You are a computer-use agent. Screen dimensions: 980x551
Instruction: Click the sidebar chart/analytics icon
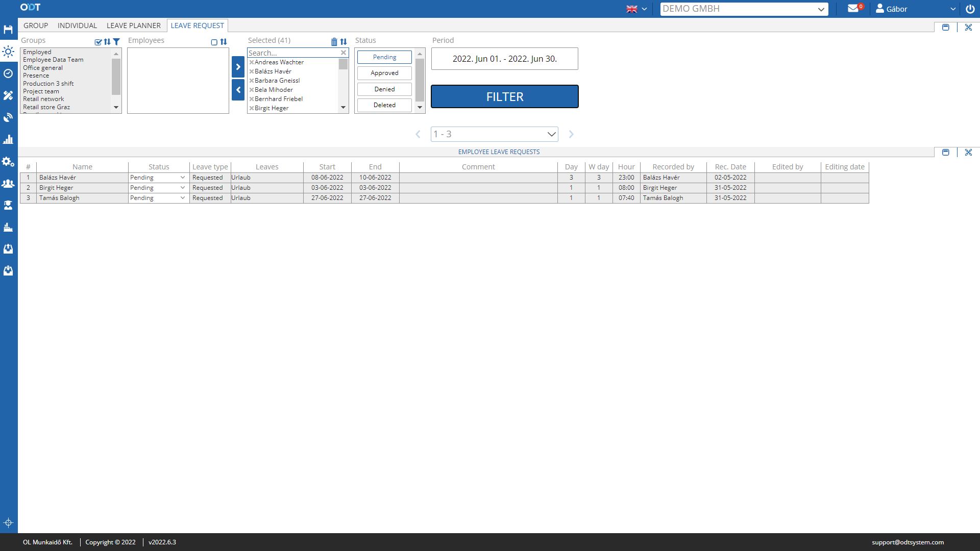9,139
